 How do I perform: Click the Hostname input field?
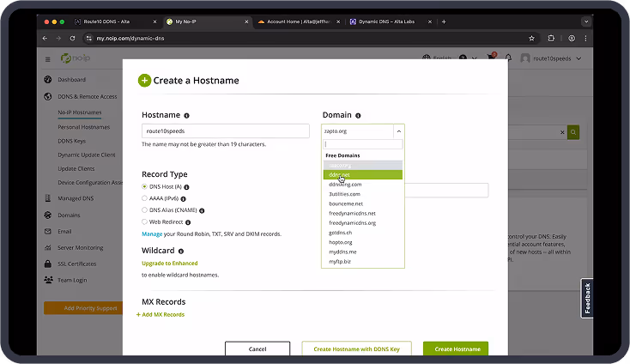(226, 131)
